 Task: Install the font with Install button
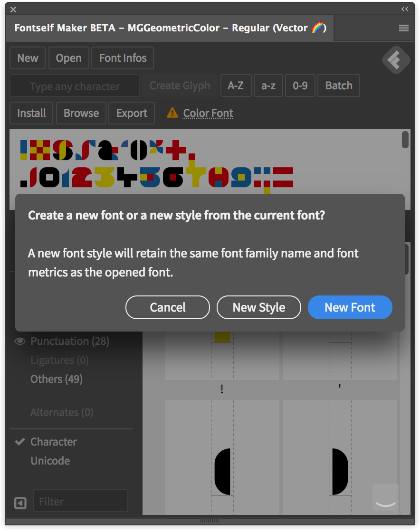(x=31, y=113)
